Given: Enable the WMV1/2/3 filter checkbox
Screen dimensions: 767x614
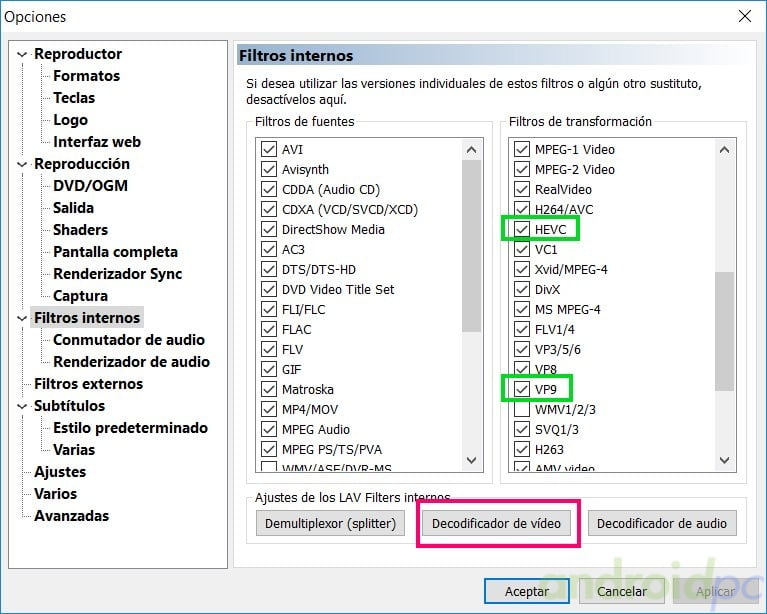Looking at the screenshot, I should tap(521, 409).
